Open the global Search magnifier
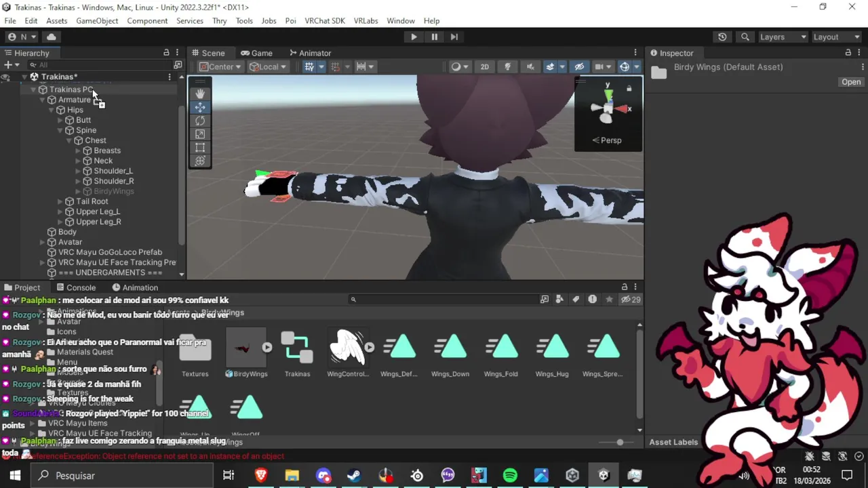This screenshot has width=868, height=488. (x=745, y=37)
